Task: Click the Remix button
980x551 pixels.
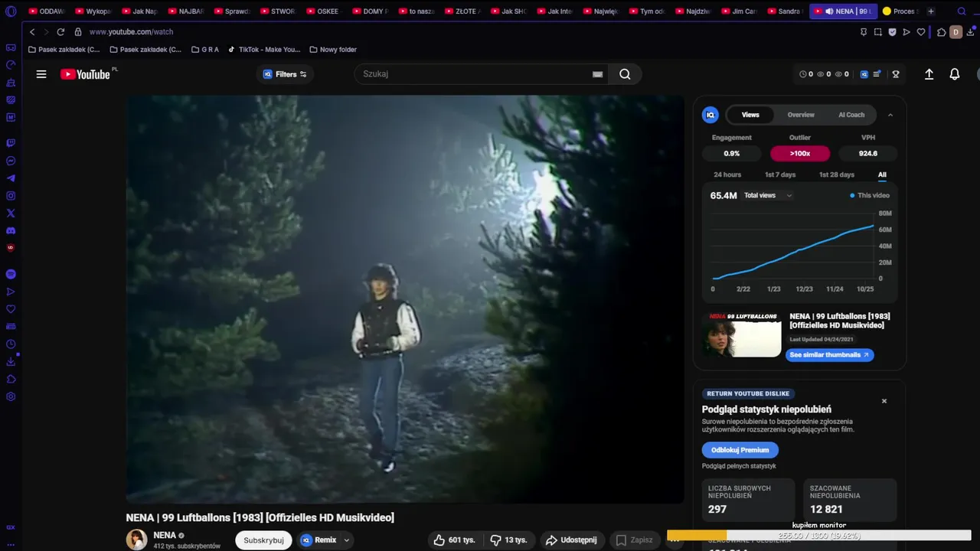Action: [x=318, y=540]
